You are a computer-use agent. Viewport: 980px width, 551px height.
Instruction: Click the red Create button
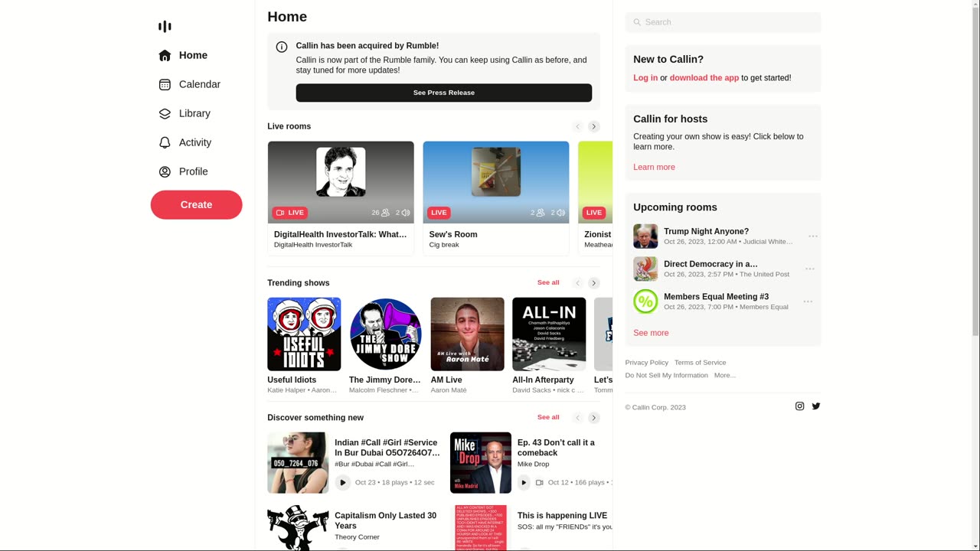tap(196, 204)
